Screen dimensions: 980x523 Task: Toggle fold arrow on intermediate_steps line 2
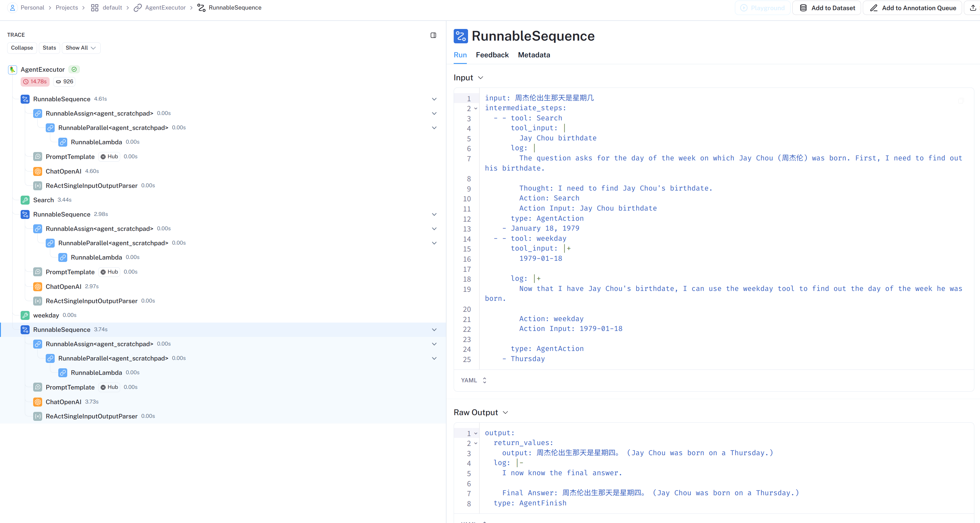[476, 109]
